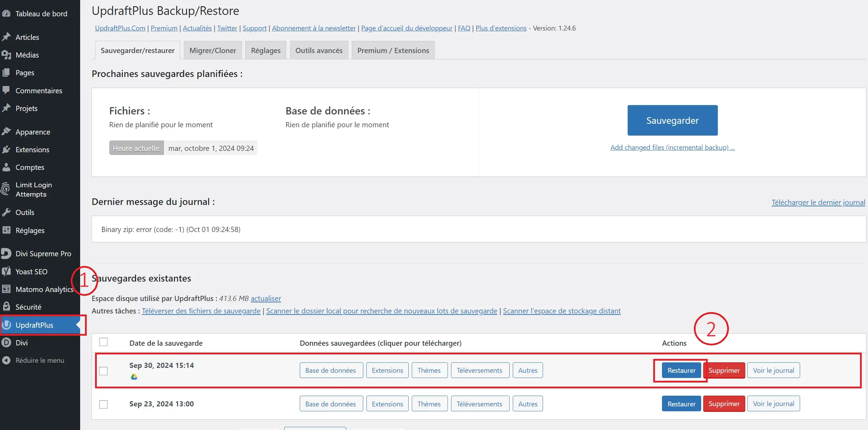Viewport: 868px width, 430px height.
Task: Restore the Sep 23, 2024 backup
Action: pyautogui.click(x=681, y=404)
